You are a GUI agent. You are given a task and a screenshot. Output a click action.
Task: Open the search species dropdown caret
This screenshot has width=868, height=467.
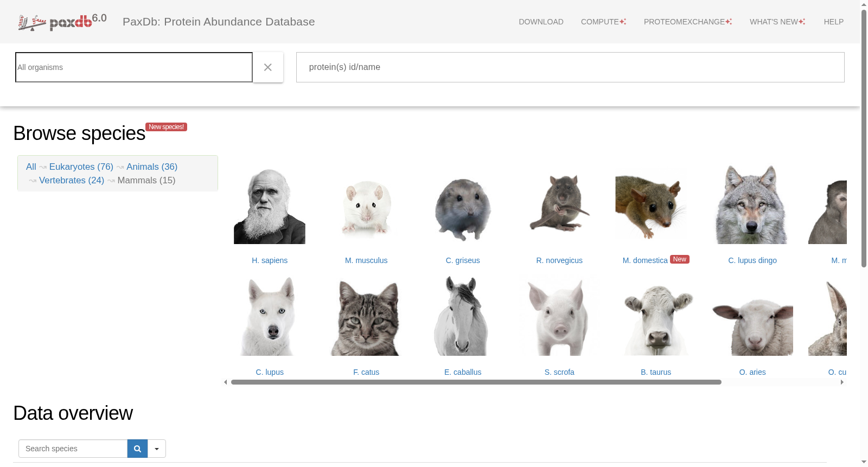click(x=157, y=449)
